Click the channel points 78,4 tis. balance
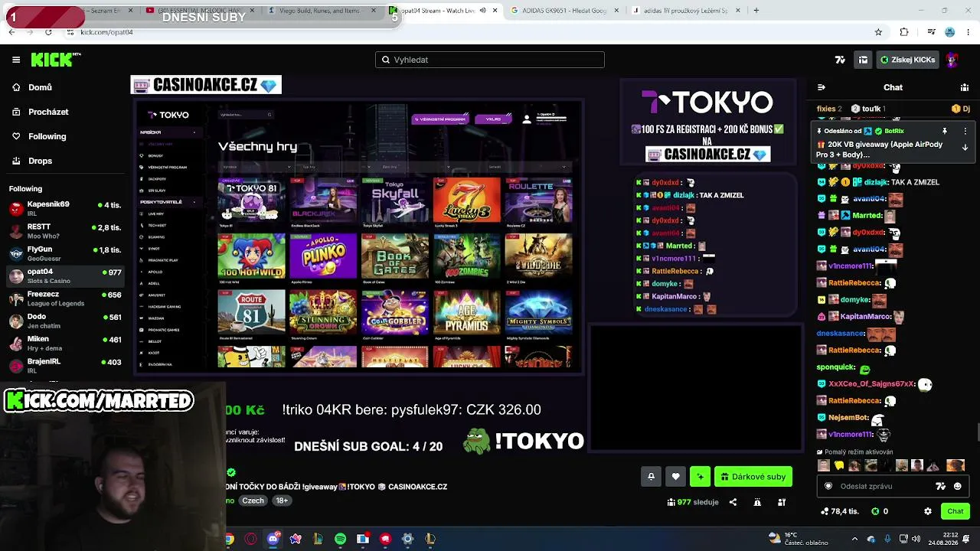The width and height of the screenshot is (980, 551). [839, 511]
